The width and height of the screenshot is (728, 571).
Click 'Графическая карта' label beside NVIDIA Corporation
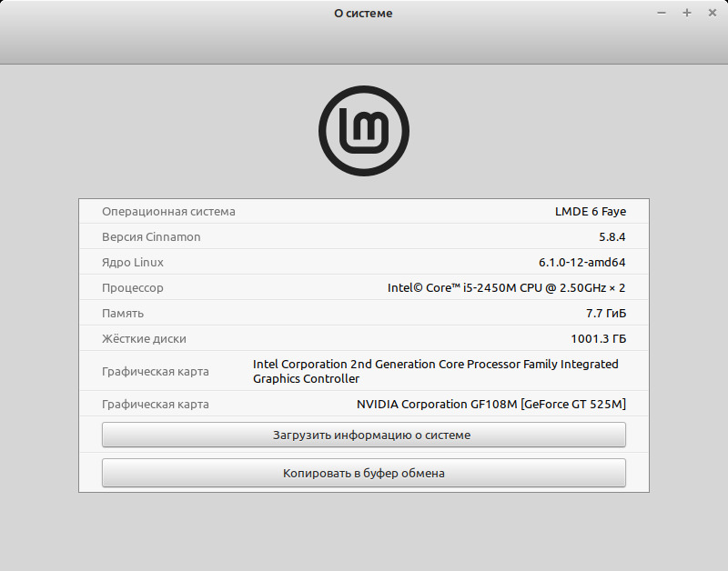tap(156, 405)
